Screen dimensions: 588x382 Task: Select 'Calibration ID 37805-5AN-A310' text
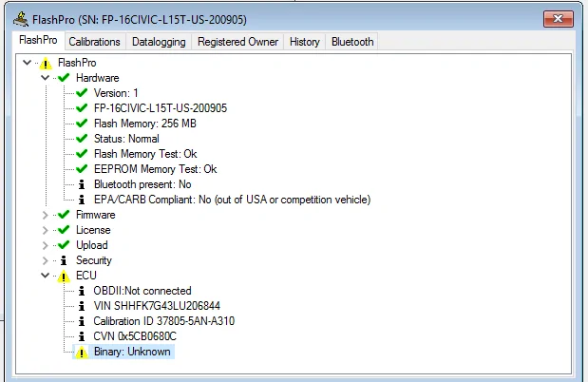164,321
